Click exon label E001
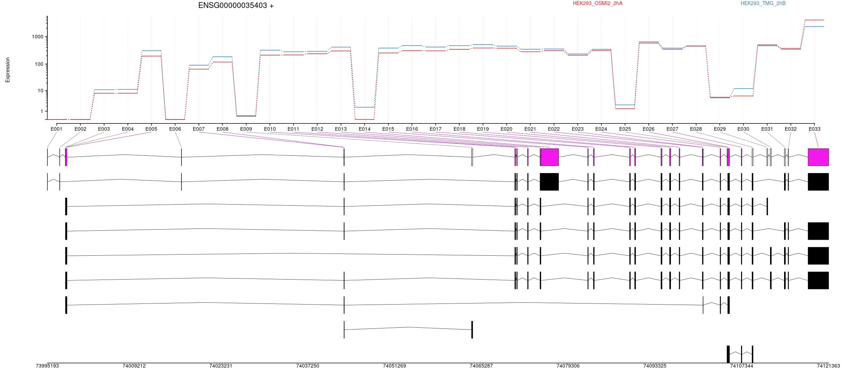 click(56, 129)
